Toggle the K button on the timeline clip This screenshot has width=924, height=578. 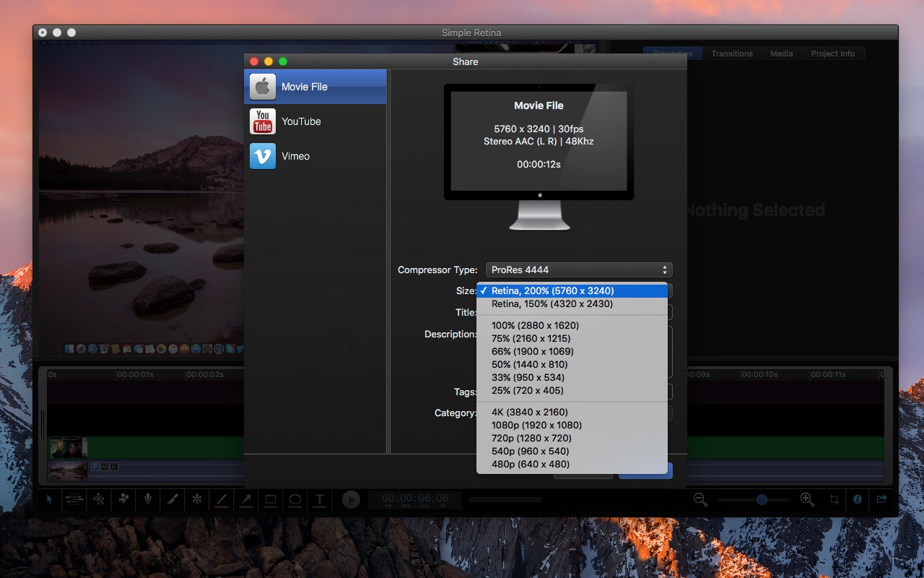(x=113, y=467)
